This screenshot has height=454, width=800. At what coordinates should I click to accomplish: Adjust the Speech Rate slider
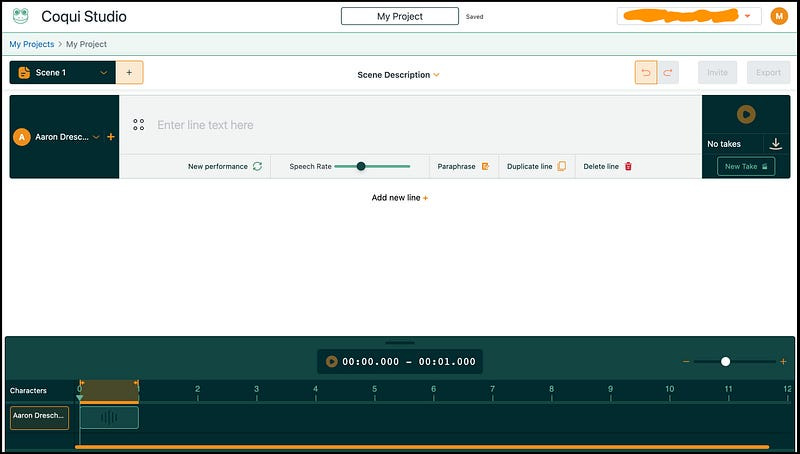point(372,166)
